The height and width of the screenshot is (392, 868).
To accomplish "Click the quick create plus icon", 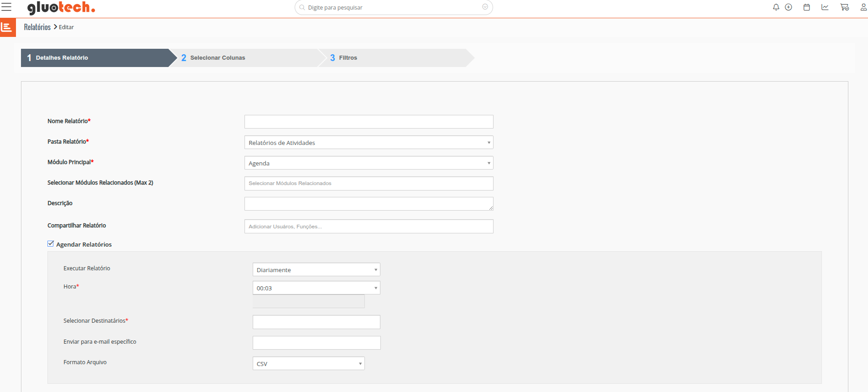I will click(788, 7).
